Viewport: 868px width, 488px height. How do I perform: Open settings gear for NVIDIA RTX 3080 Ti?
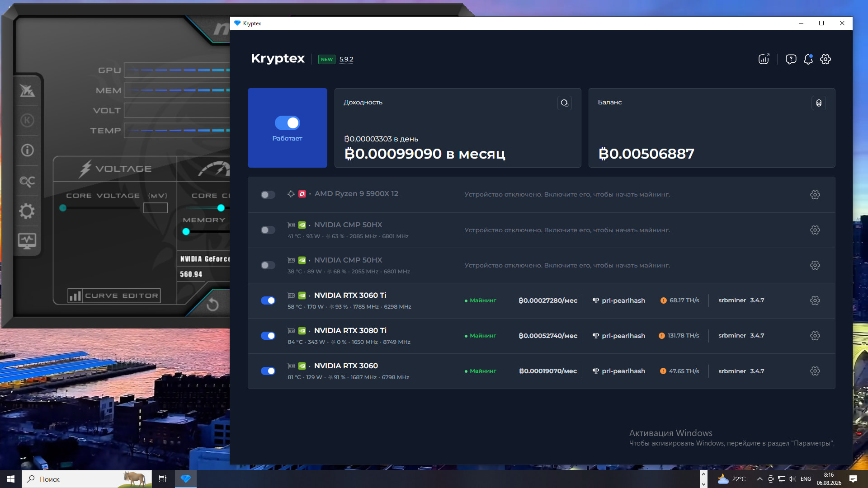pyautogui.click(x=815, y=336)
